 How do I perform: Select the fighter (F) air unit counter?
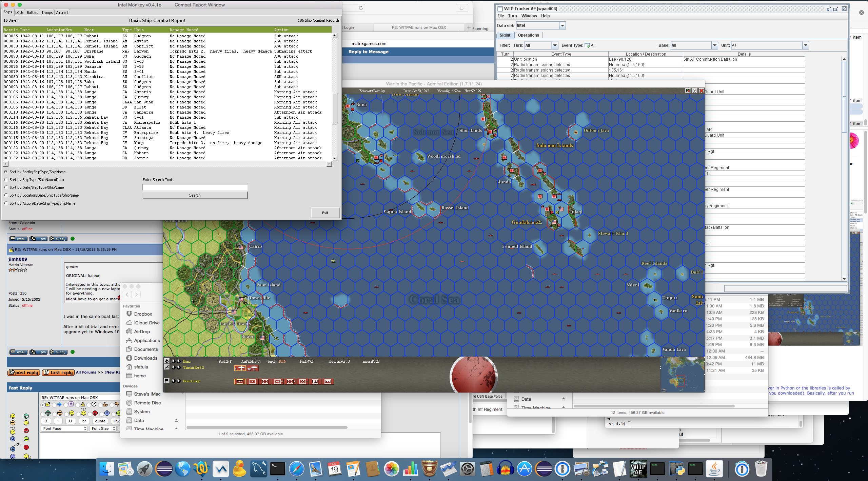(x=240, y=368)
